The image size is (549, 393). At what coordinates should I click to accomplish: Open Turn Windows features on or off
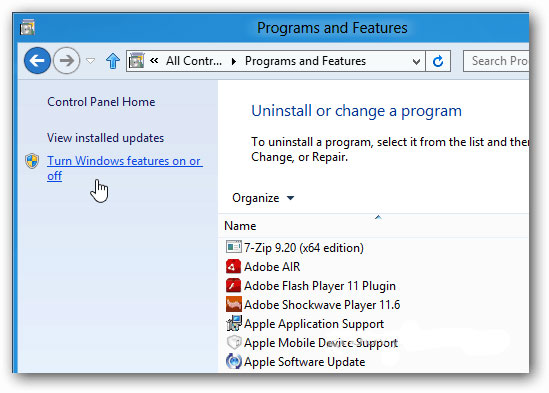pos(125,168)
